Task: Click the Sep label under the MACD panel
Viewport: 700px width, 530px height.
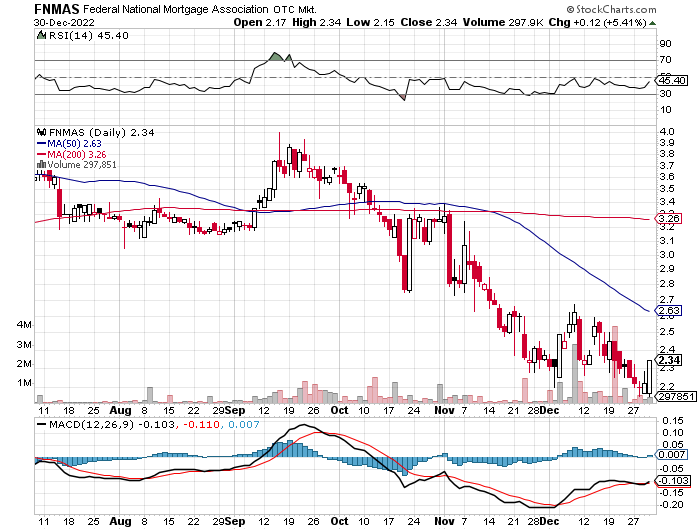Action: point(235,521)
